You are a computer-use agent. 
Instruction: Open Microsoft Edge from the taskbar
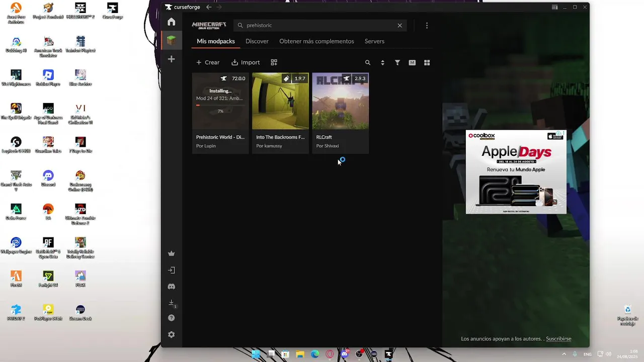coord(315,354)
